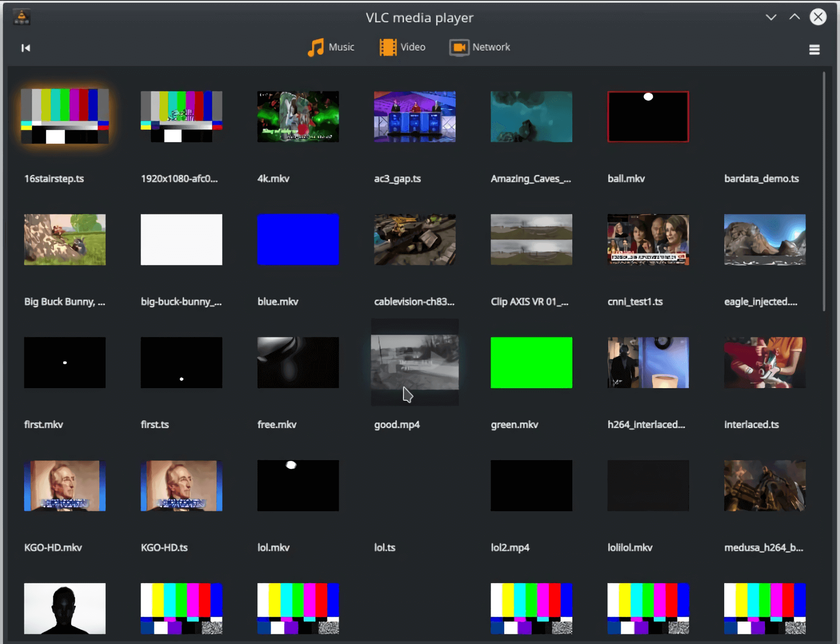Screen dimensions: 840x644
Task: Click the film strip Video icon
Action: pos(388,48)
